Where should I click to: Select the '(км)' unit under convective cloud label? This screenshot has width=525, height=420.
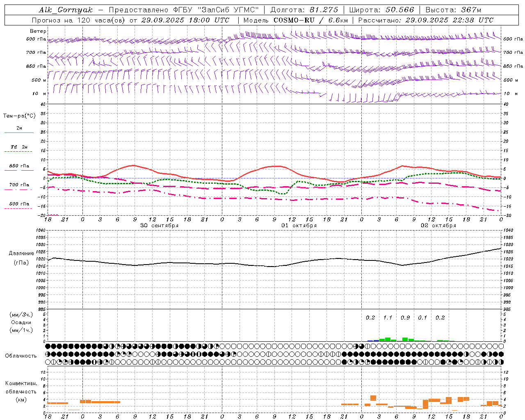tap(21, 399)
